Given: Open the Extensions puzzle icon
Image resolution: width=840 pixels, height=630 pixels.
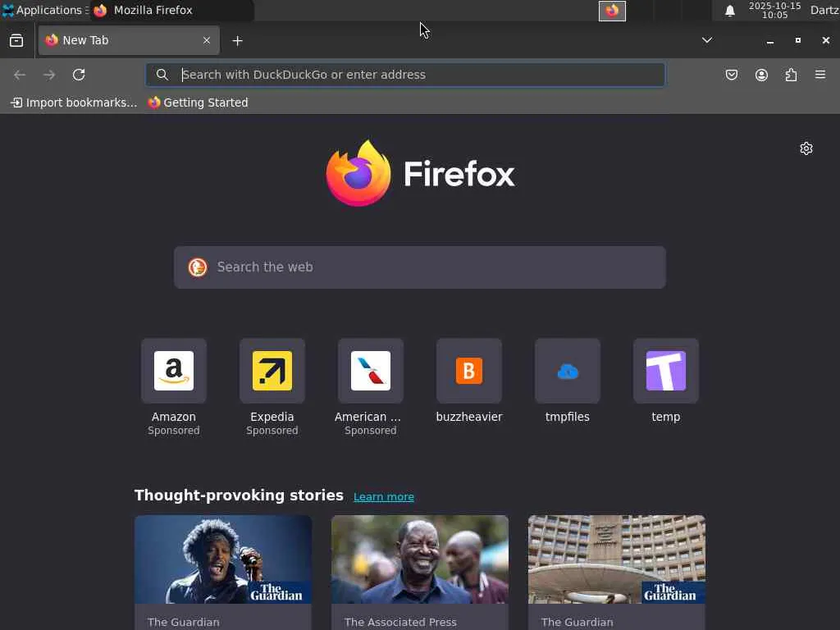Looking at the screenshot, I should click(791, 75).
